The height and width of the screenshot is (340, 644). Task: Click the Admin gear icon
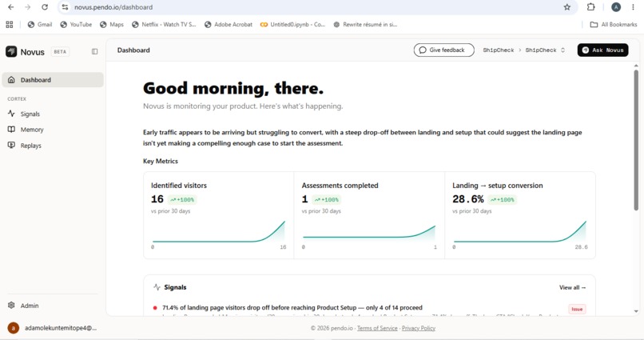[11, 306]
